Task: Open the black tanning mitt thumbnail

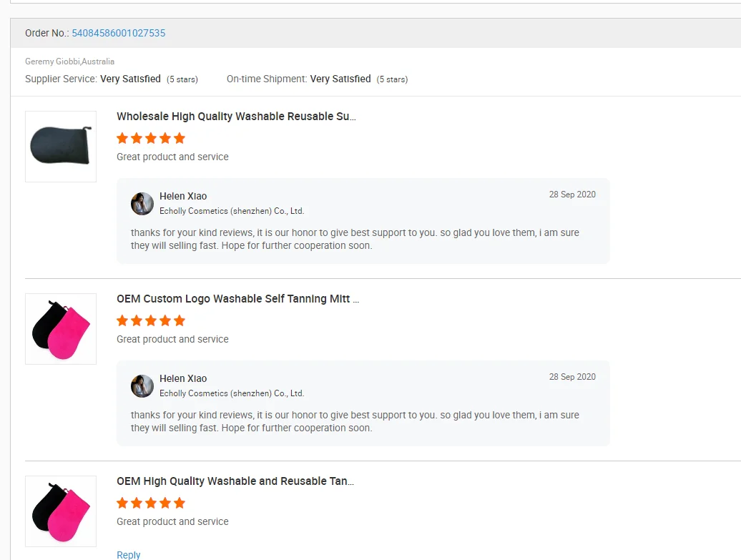Action: point(61,146)
